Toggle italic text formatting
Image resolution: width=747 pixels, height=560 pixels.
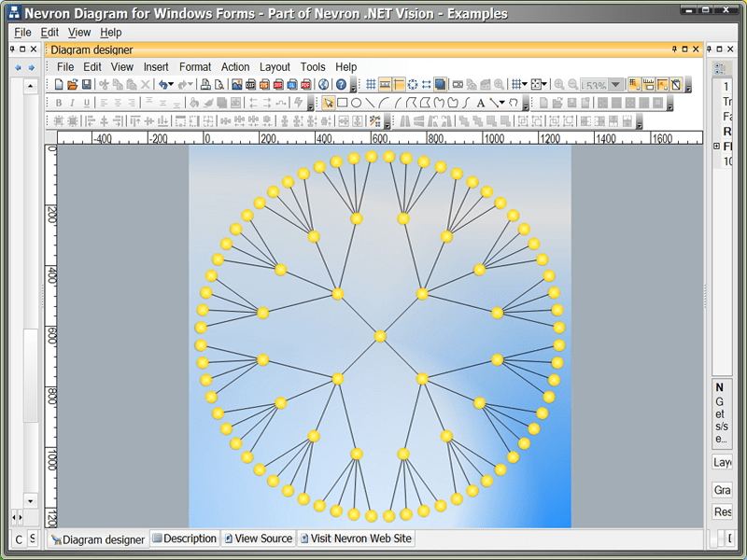click(72, 104)
